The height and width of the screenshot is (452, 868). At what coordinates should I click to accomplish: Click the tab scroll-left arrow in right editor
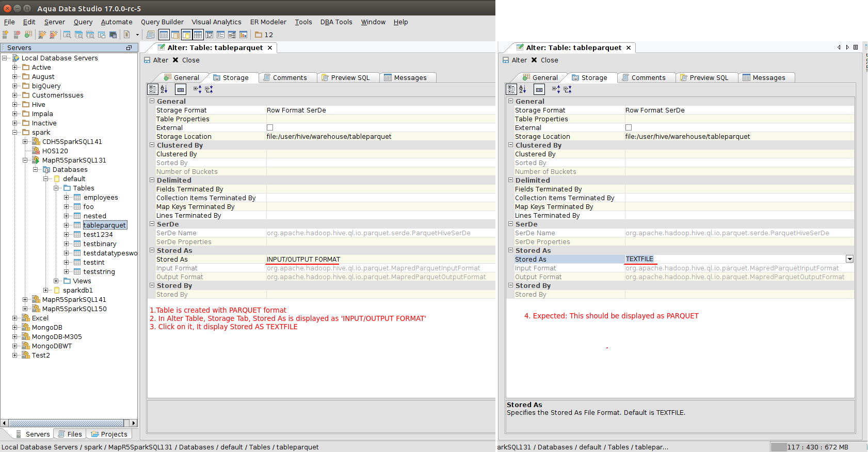tap(839, 47)
